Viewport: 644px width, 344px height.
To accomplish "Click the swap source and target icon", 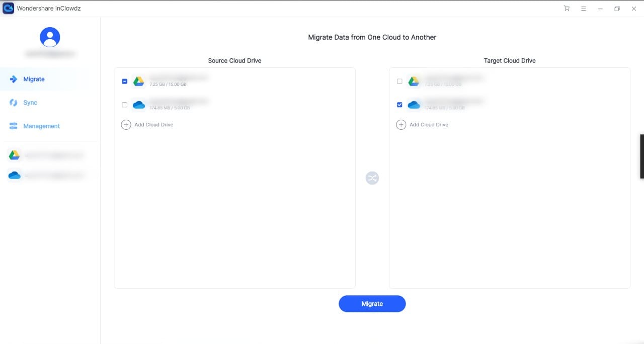I will coord(372,178).
